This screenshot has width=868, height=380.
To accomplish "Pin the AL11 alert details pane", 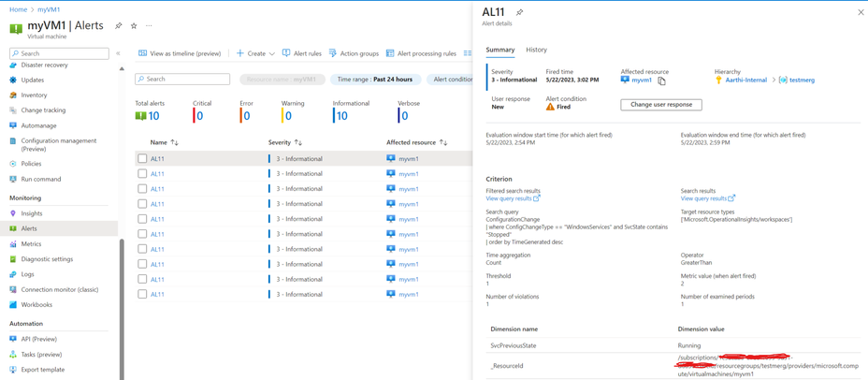I will click(519, 12).
